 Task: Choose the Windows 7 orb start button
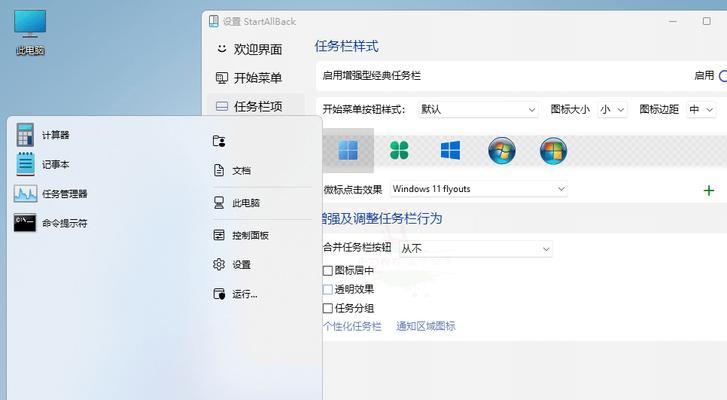(502, 151)
